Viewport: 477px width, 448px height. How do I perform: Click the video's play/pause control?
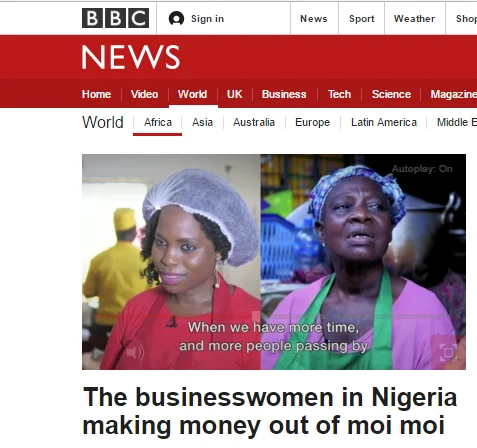pos(97,353)
